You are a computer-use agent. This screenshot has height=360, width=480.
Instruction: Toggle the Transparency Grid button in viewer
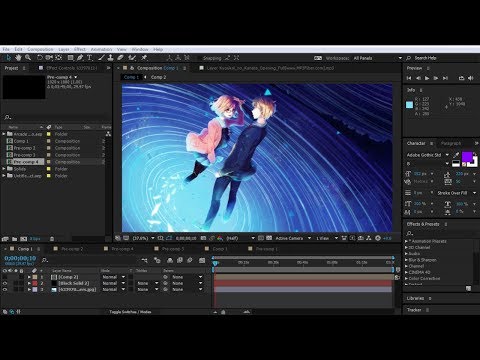[269, 238]
